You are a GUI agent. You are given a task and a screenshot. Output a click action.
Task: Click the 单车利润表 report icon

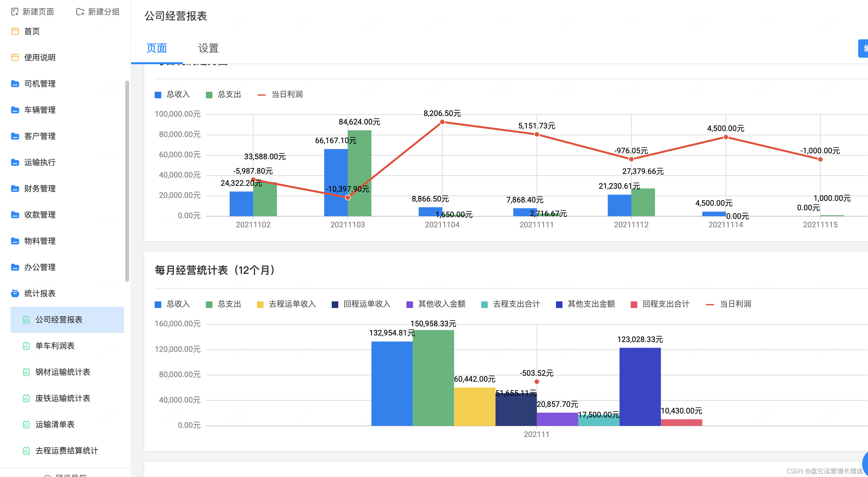pyautogui.click(x=26, y=346)
